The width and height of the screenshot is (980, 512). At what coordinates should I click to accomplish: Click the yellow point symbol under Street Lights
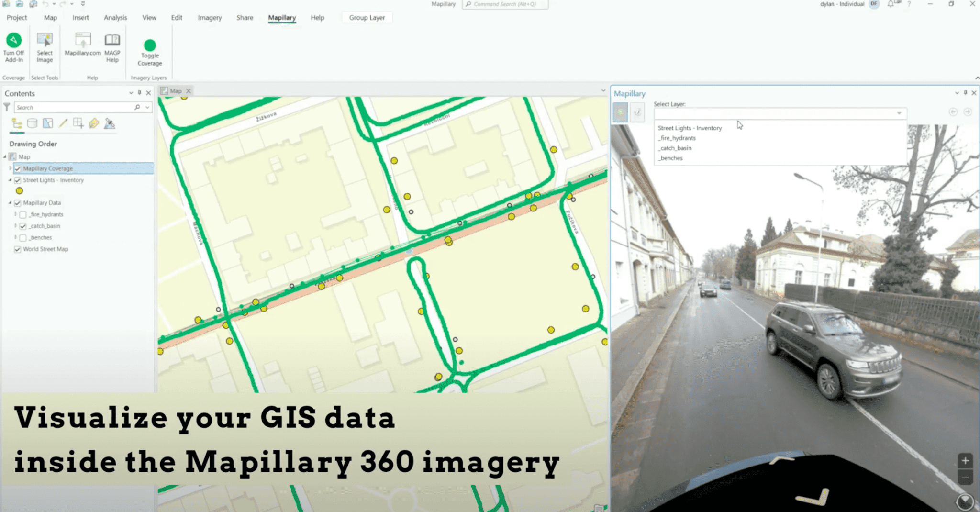tap(19, 190)
